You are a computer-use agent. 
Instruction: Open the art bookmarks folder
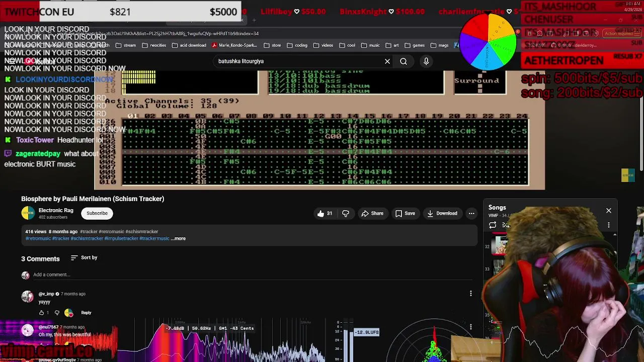(392, 45)
